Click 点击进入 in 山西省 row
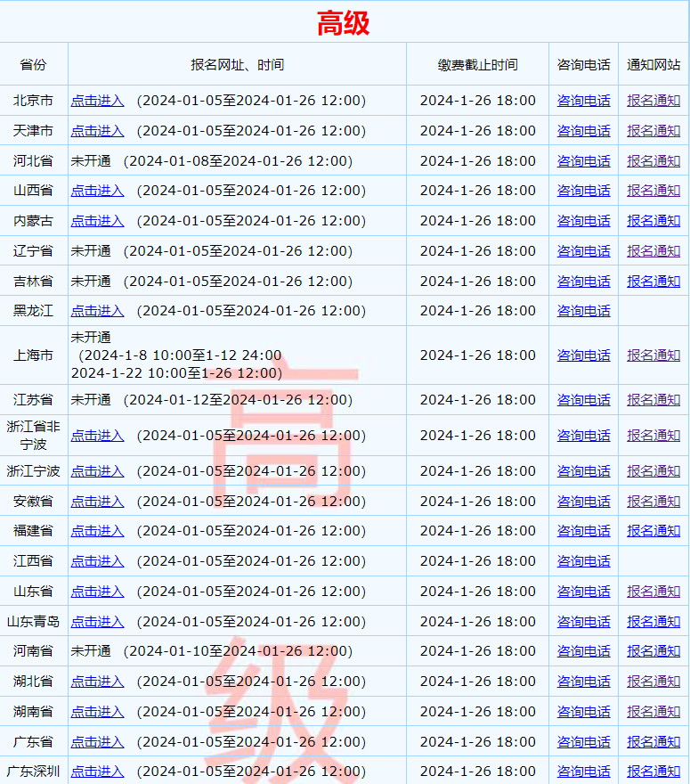 [98, 191]
